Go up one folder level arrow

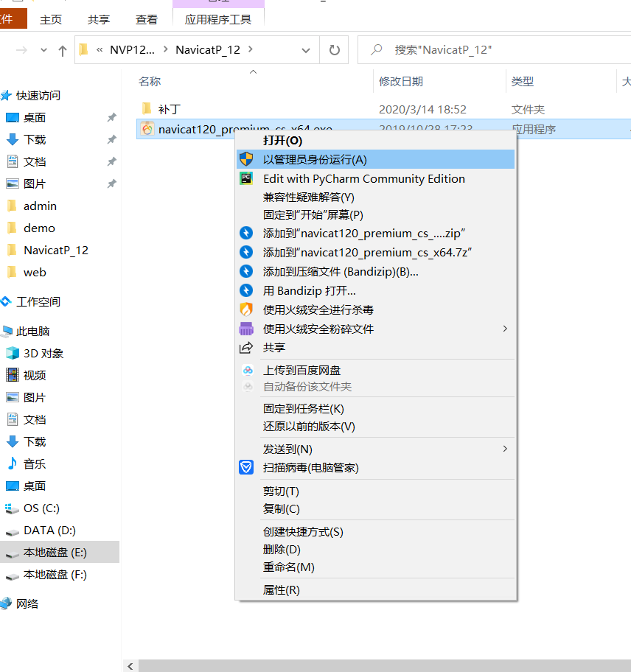[63, 51]
